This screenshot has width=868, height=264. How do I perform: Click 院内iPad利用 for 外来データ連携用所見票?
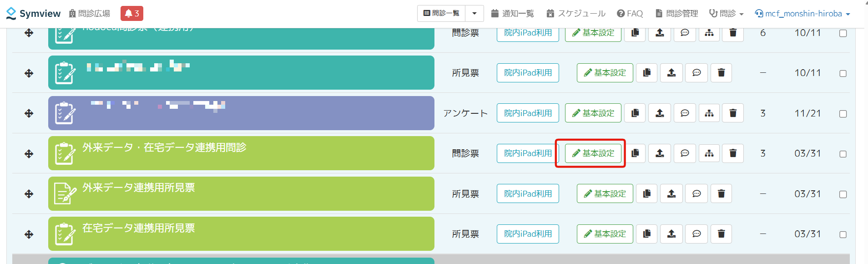tap(528, 194)
